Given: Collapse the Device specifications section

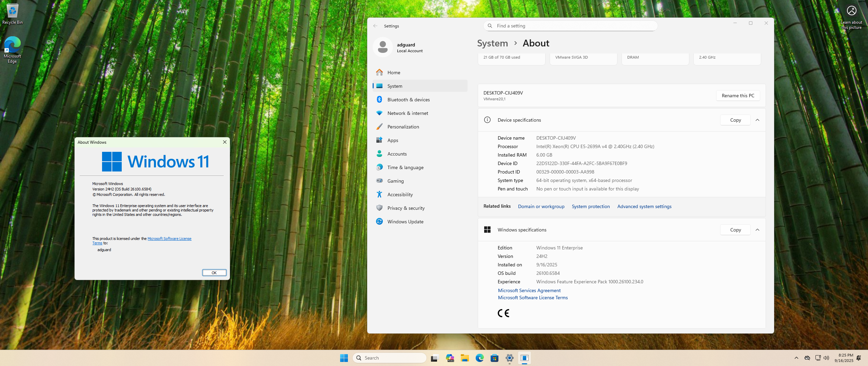Looking at the screenshot, I should [x=757, y=120].
